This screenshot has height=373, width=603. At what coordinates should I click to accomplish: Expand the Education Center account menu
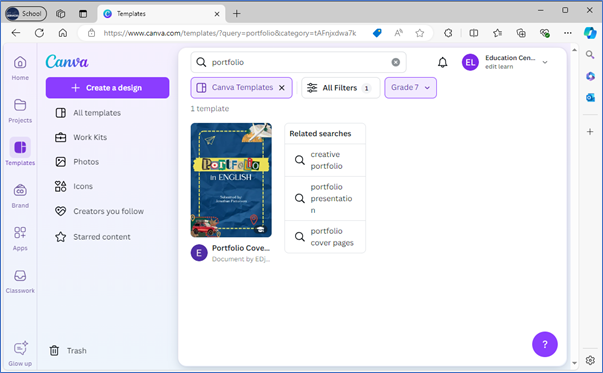(545, 62)
